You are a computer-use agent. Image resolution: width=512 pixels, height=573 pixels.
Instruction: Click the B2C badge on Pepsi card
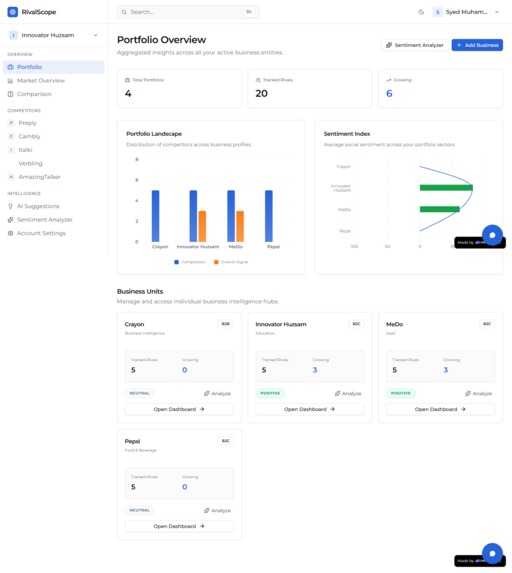pos(225,441)
